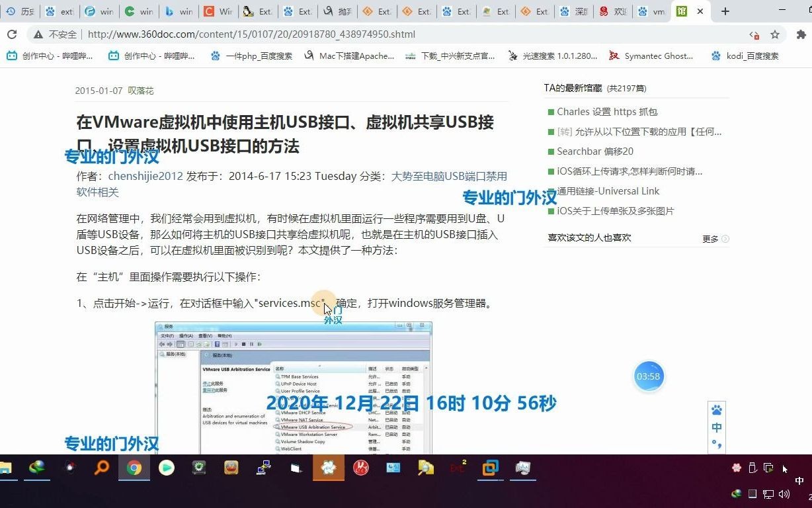The height and width of the screenshot is (508, 812).
Task: Click the 03:58 circular countdown timer
Action: (649, 376)
